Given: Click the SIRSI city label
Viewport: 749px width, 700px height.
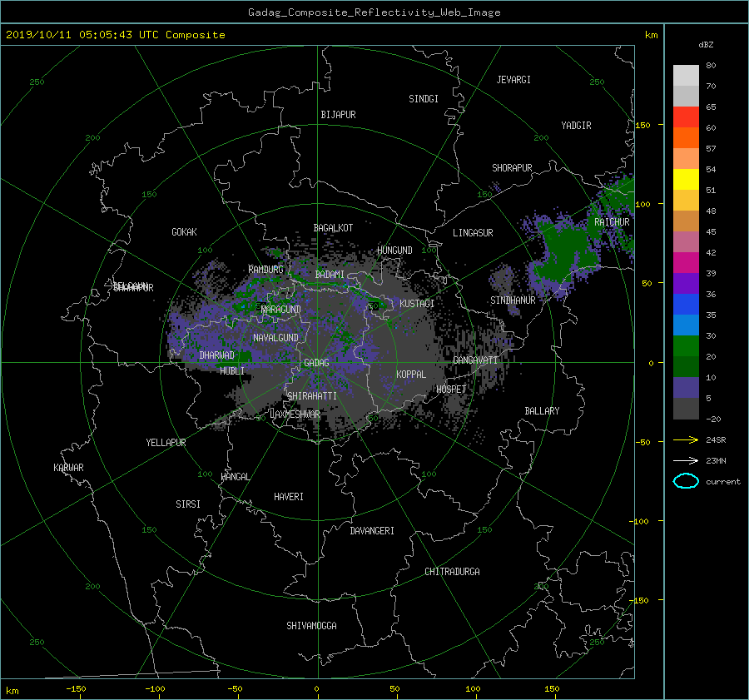Looking at the screenshot, I should [188, 504].
